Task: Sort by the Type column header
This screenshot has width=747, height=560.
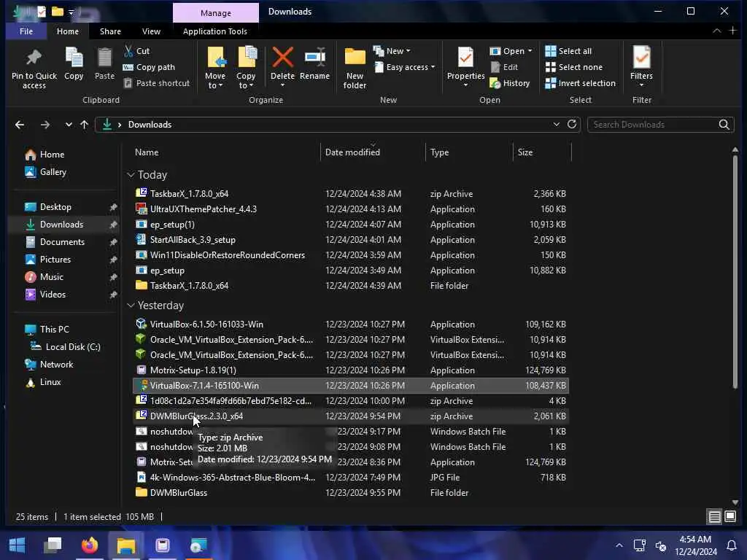Action: tap(439, 152)
